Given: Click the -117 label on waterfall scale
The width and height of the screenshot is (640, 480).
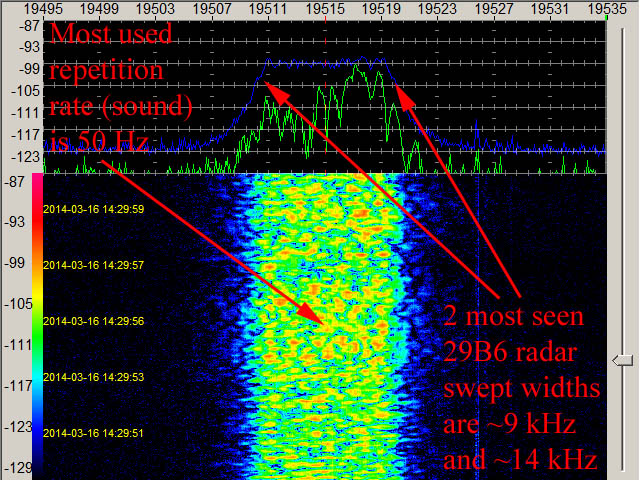Looking at the screenshot, I should 18,386.
